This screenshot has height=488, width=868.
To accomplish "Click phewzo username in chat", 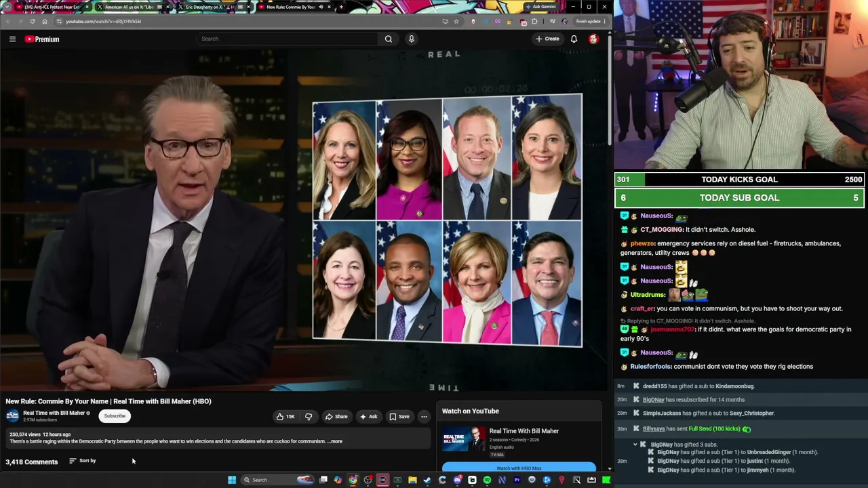I will coord(642,243).
